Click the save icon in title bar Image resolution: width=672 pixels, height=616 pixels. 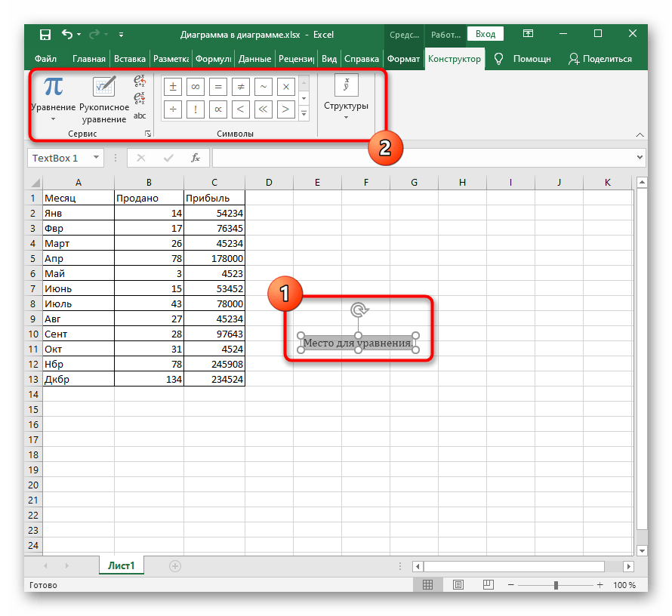[x=45, y=35]
